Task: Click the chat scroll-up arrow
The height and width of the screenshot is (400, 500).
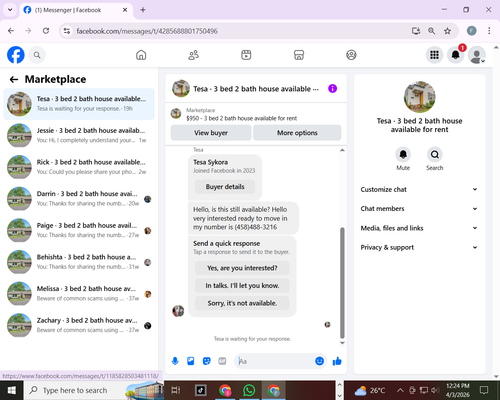Action: point(342,150)
